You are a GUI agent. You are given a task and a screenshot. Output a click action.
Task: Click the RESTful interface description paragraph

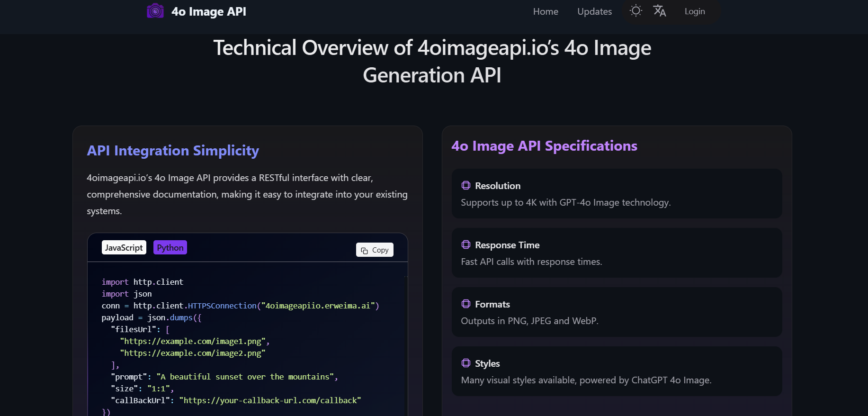pos(247,194)
